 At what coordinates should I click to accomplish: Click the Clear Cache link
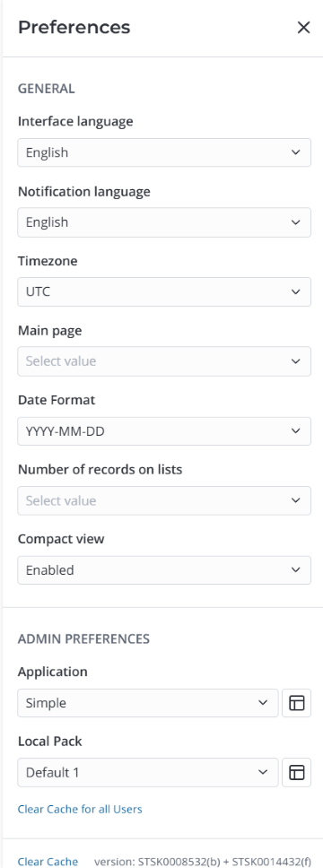tap(48, 862)
